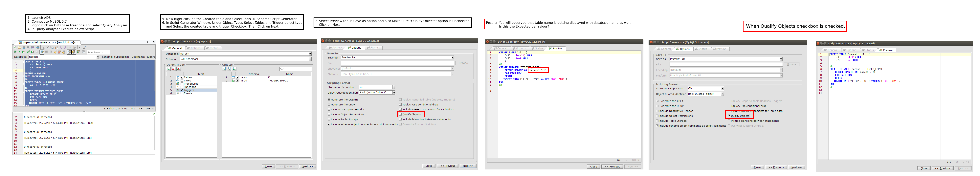980x176 pixels.
Task: Select the Options tab where Qualify Objects is unchecked
Action: pyautogui.click(x=355, y=48)
